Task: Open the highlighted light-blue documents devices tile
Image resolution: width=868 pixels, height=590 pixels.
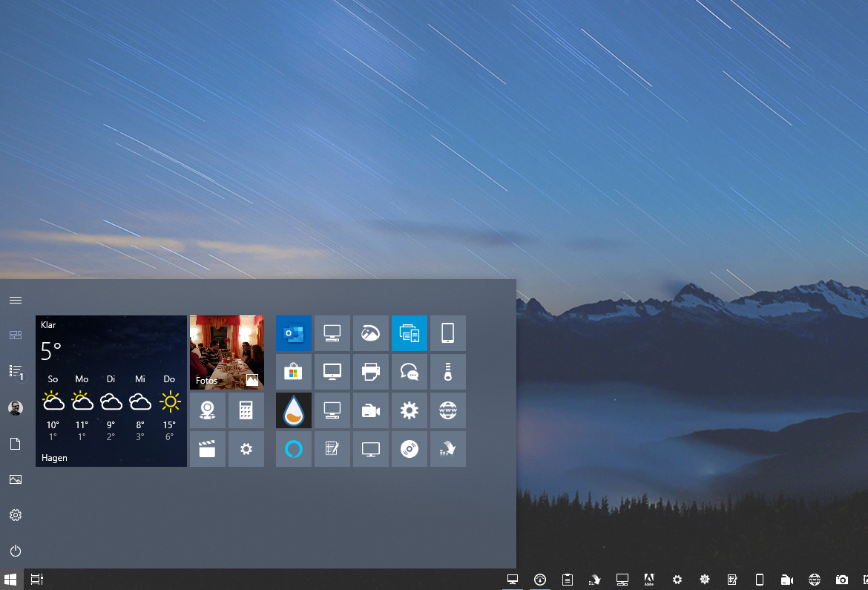Action: tap(409, 333)
